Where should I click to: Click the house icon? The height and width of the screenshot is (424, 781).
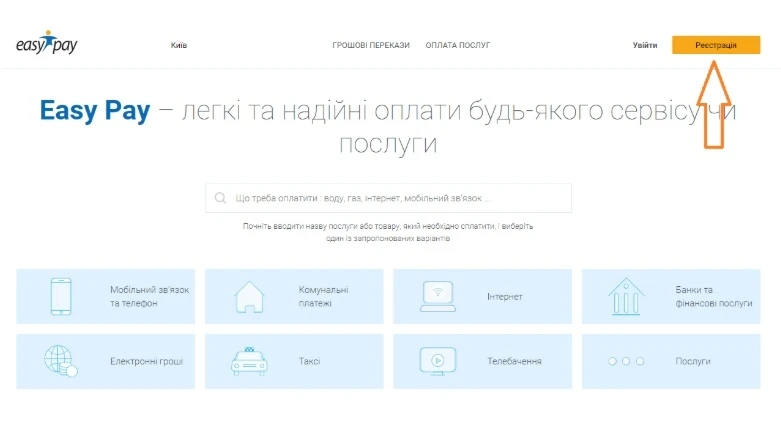(249, 297)
